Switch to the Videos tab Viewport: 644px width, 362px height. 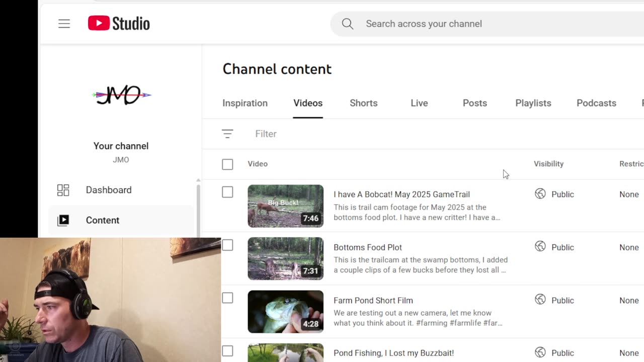click(308, 103)
